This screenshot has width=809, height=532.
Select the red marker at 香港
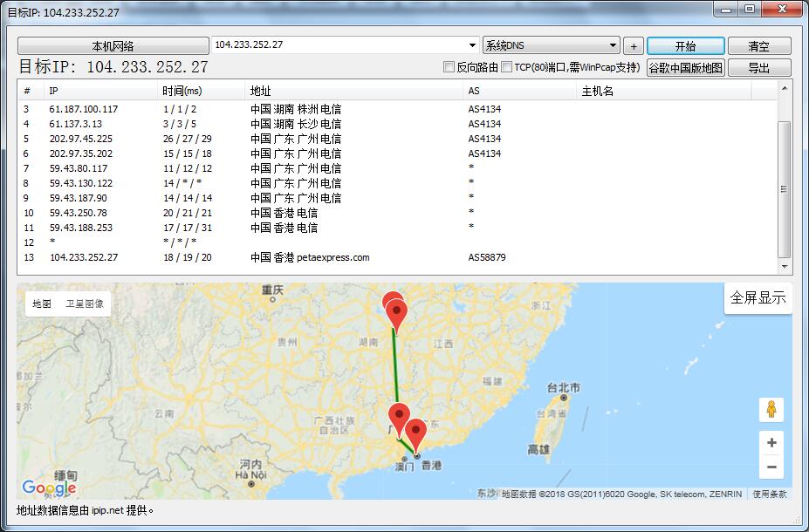point(417,429)
